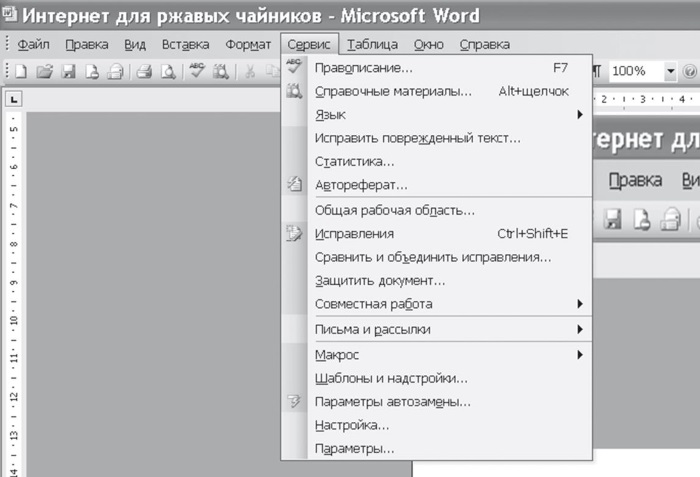The image size is (700, 477).
Task: Click the vertical ruler on the left edge
Action: (14, 295)
